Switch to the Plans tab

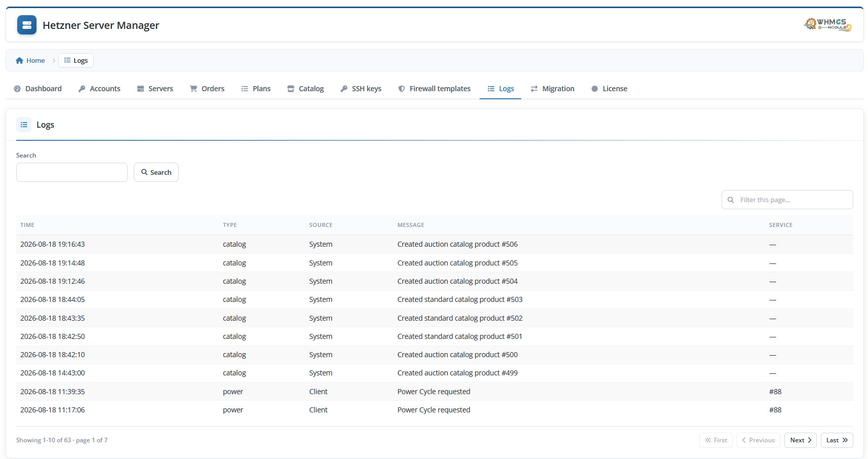point(256,89)
